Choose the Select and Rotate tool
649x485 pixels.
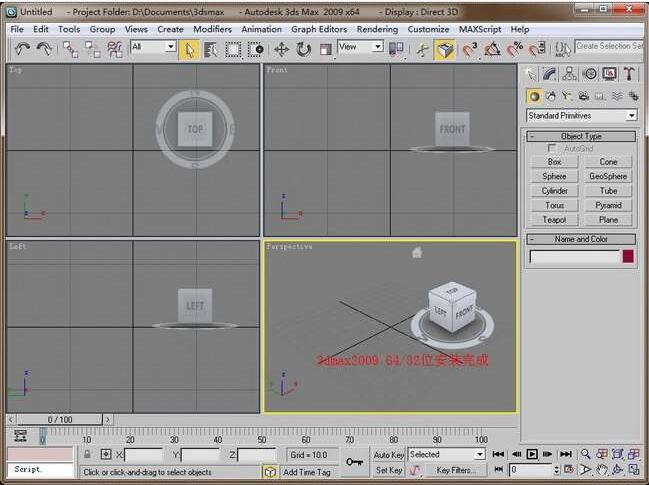pyautogui.click(x=304, y=48)
